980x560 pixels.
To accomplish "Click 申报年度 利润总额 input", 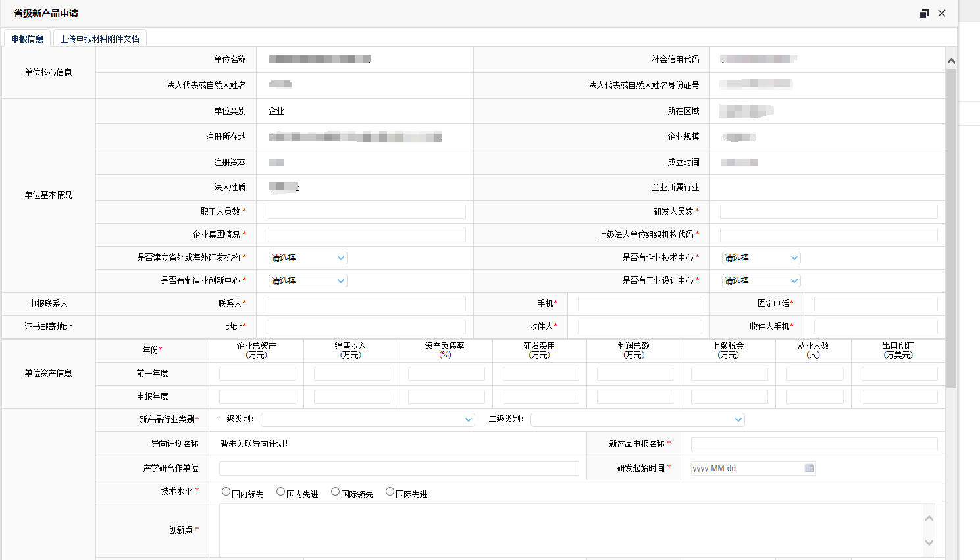I will tap(635, 397).
